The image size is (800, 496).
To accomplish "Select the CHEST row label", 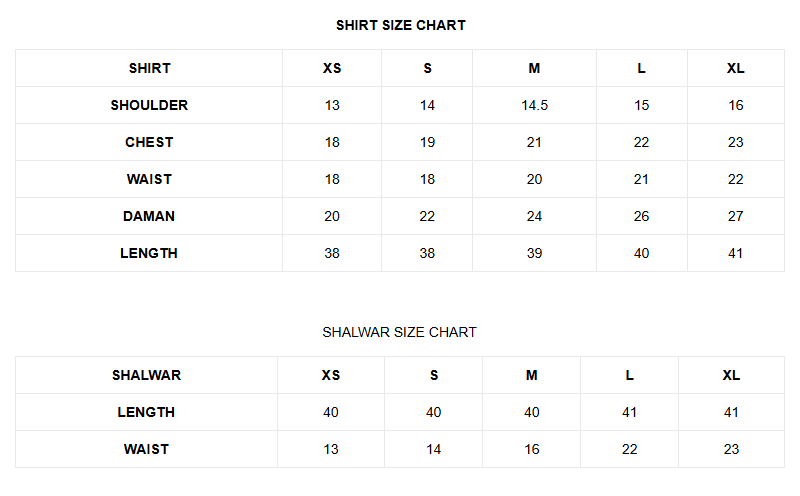I will [x=149, y=142].
